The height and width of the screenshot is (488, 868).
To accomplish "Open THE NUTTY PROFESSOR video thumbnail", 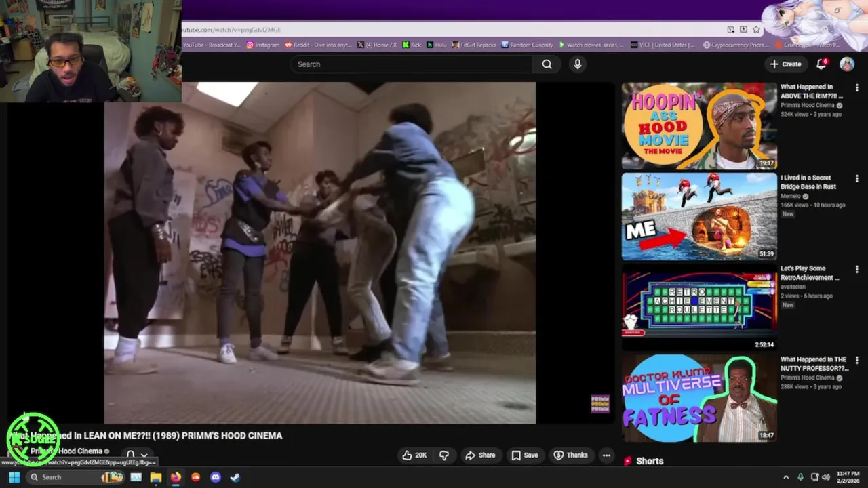I will tap(699, 399).
